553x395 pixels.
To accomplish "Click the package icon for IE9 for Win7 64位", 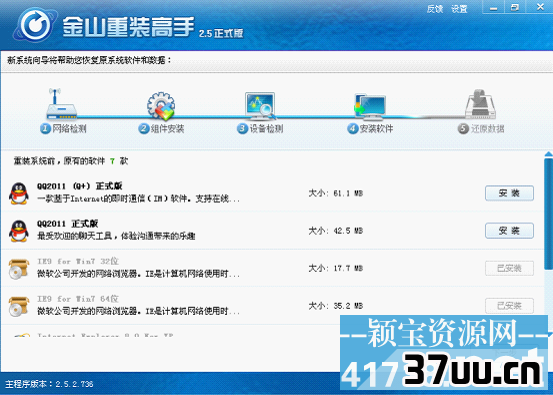I will [19, 306].
